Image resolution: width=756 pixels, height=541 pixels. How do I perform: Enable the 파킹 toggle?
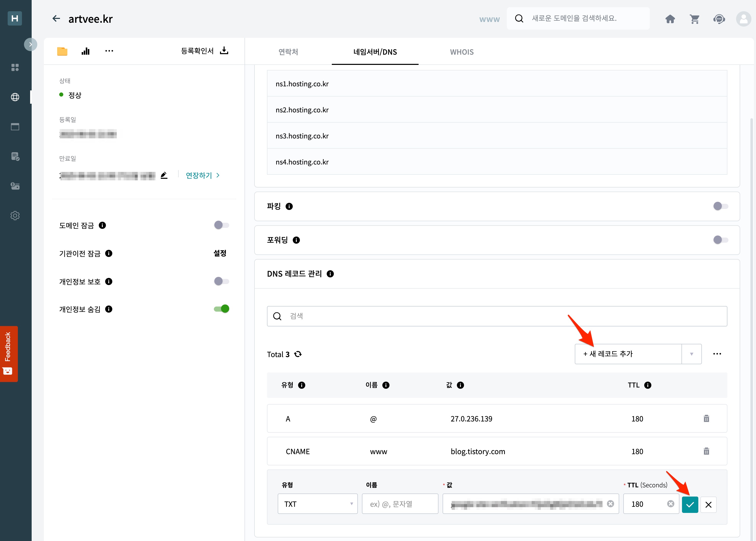[720, 206]
